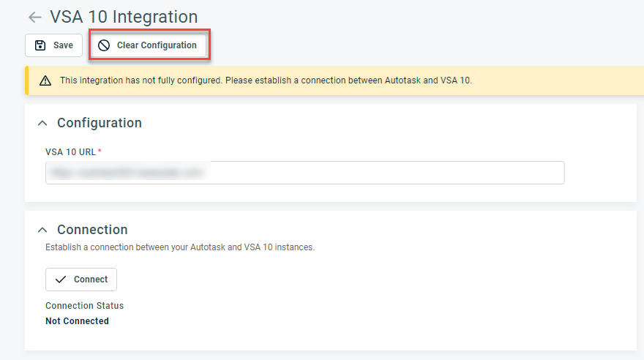Click the Connect button
The width and height of the screenshot is (644, 360).
(81, 279)
